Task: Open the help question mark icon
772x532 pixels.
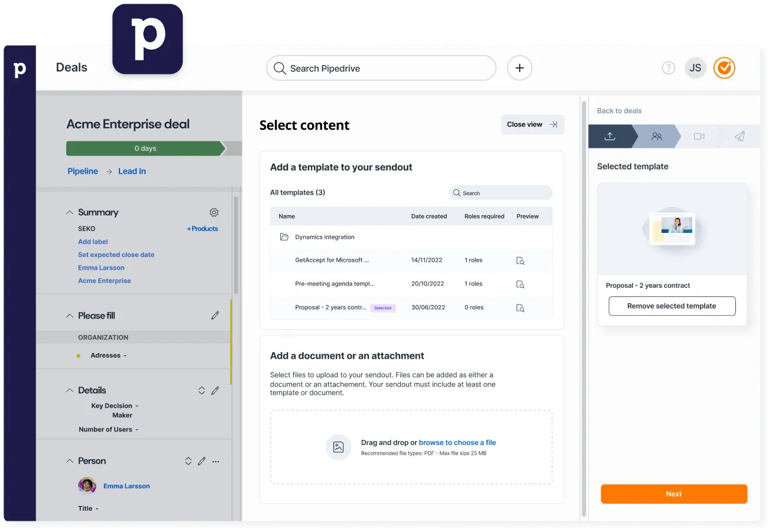Action: point(669,68)
